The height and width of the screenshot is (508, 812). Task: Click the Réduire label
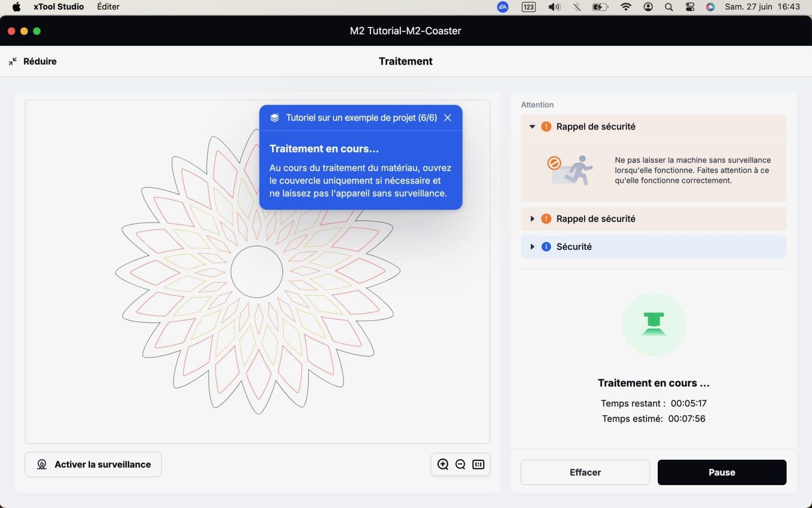pos(40,61)
